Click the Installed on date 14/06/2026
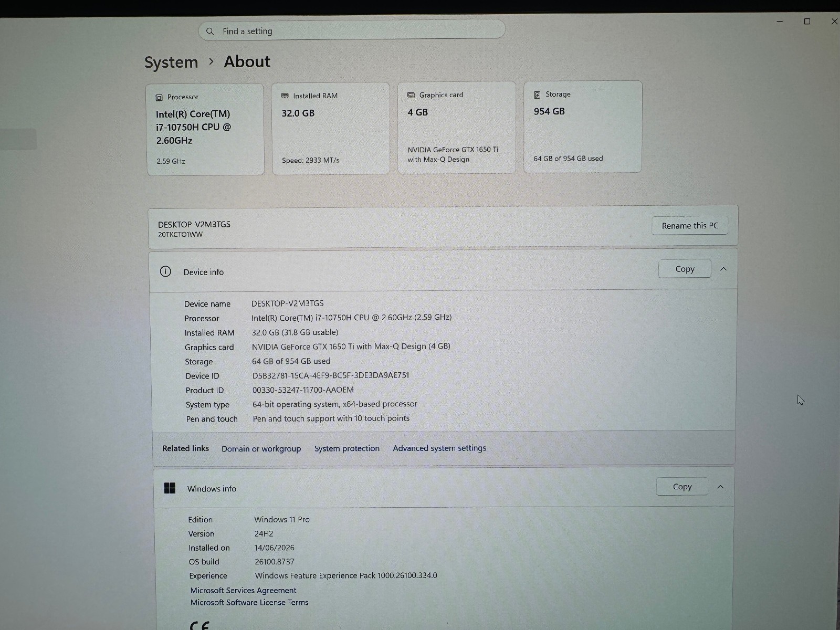Viewport: 840px width, 630px height. pos(274,548)
